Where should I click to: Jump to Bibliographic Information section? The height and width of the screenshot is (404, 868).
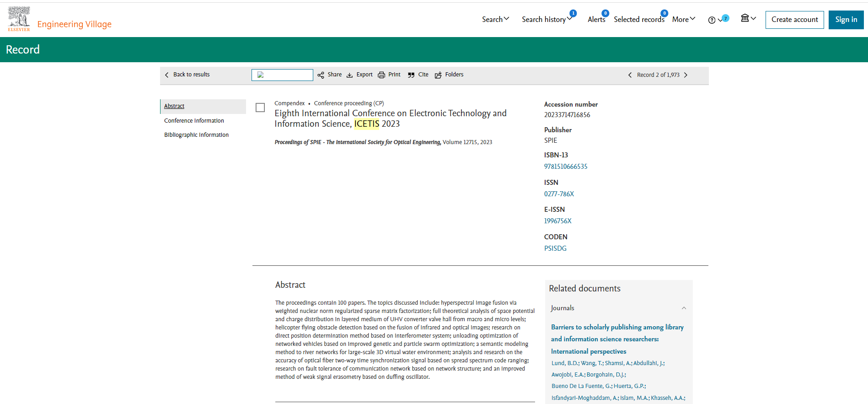pos(196,135)
